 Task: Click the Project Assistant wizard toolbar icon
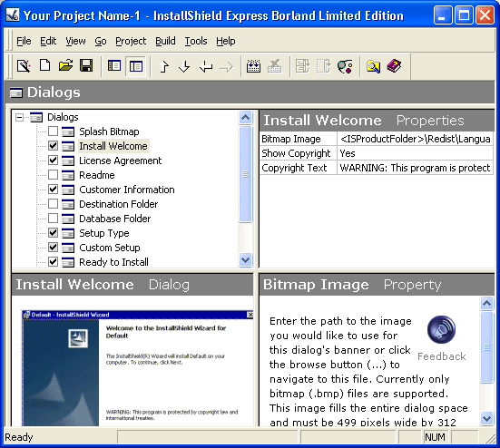24,66
